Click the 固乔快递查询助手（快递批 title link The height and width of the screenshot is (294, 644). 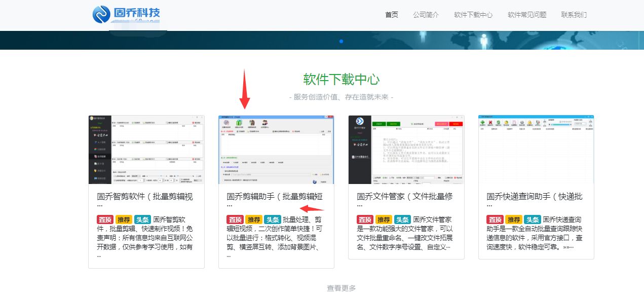point(535,197)
